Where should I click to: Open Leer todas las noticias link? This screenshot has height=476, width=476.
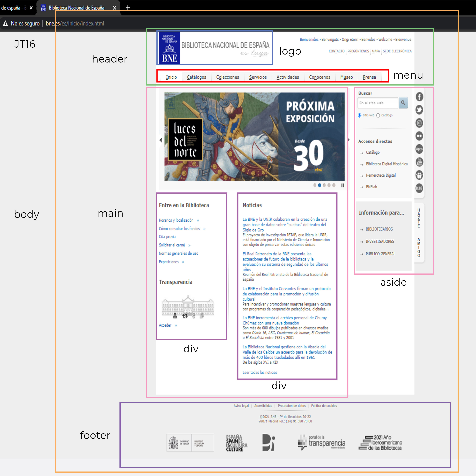click(x=260, y=372)
